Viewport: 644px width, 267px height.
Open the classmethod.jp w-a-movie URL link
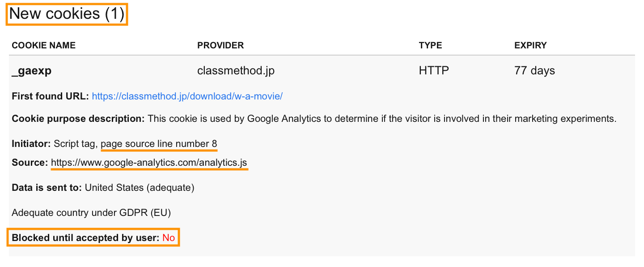187,96
